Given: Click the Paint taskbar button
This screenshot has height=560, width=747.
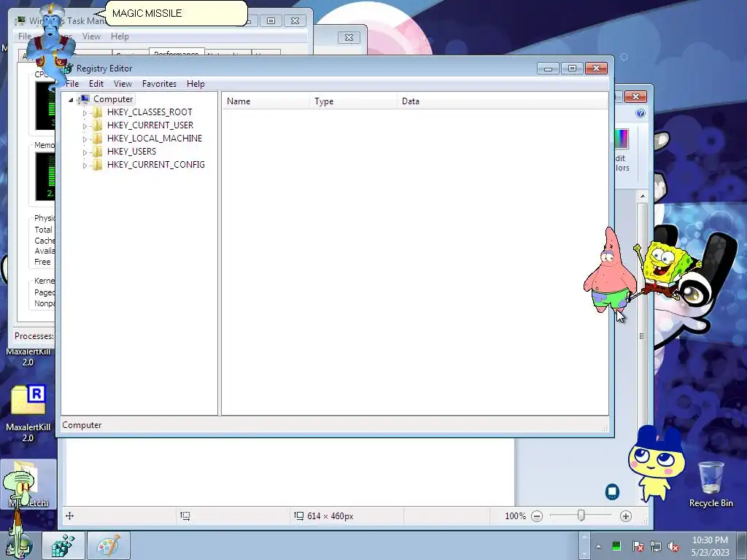Looking at the screenshot, I should [108, 545].
